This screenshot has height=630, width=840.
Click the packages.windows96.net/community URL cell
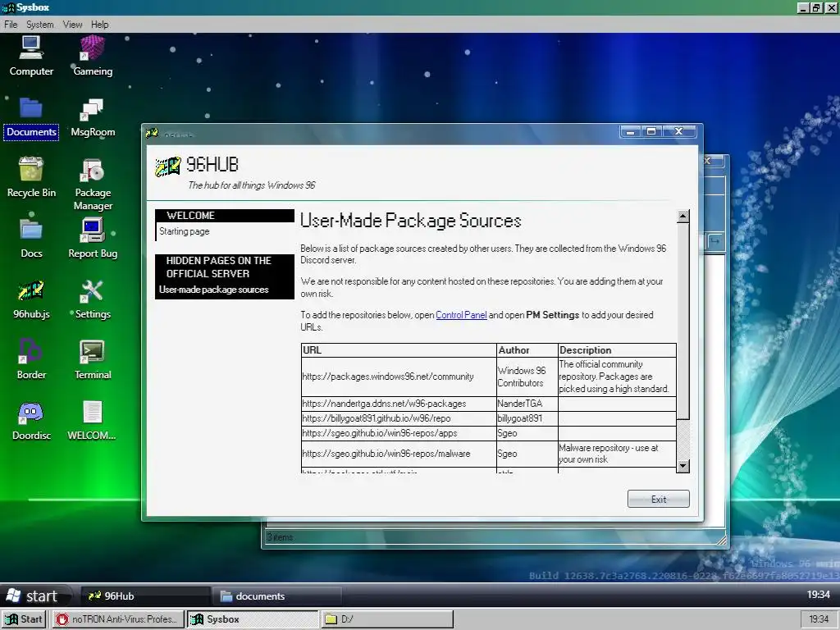click(399, 377)
